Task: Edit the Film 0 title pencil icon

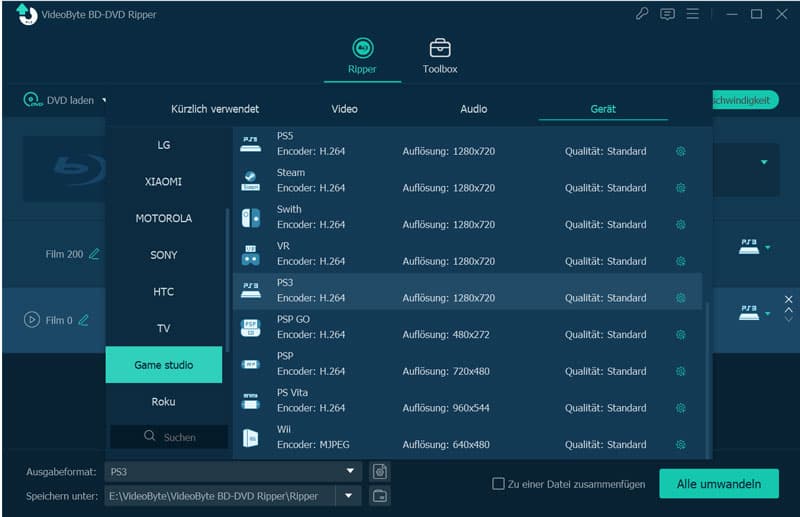Action: coord(84,320)
